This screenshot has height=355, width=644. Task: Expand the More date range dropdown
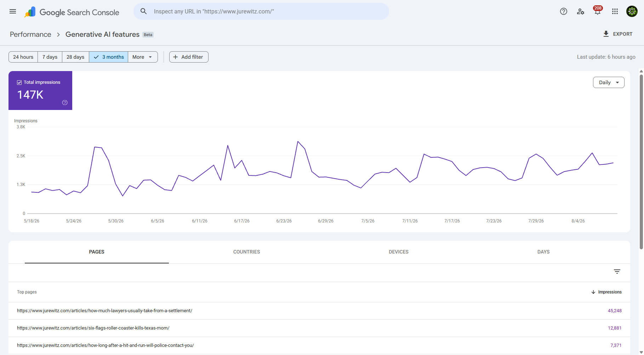143,57
